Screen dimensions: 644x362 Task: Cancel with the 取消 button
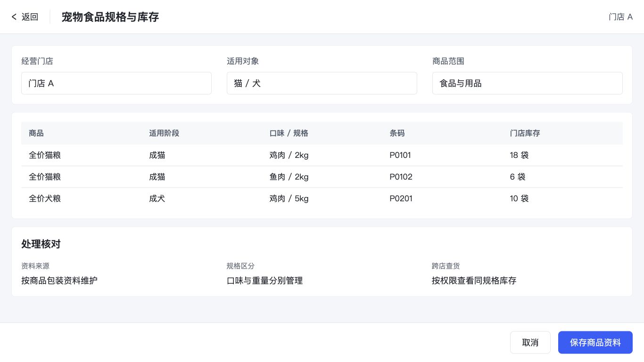pyautogui.click(x=530, y=342)
